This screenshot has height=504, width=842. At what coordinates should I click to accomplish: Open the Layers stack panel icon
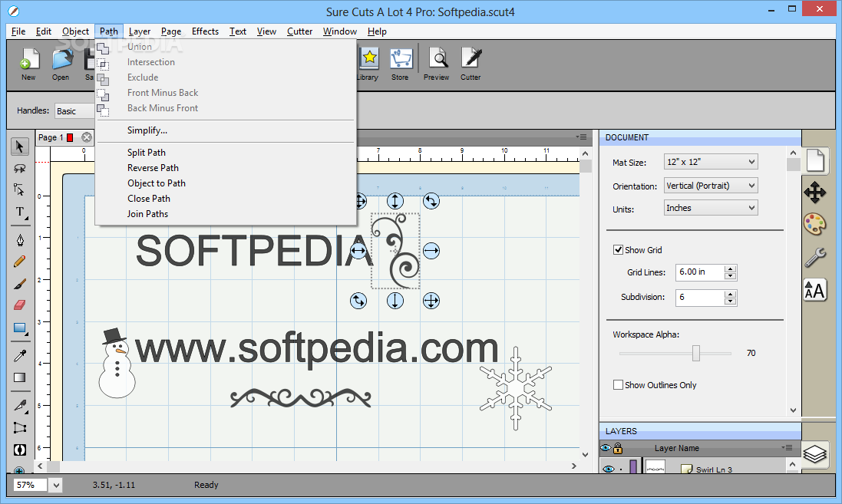click(x=815, y=455)
